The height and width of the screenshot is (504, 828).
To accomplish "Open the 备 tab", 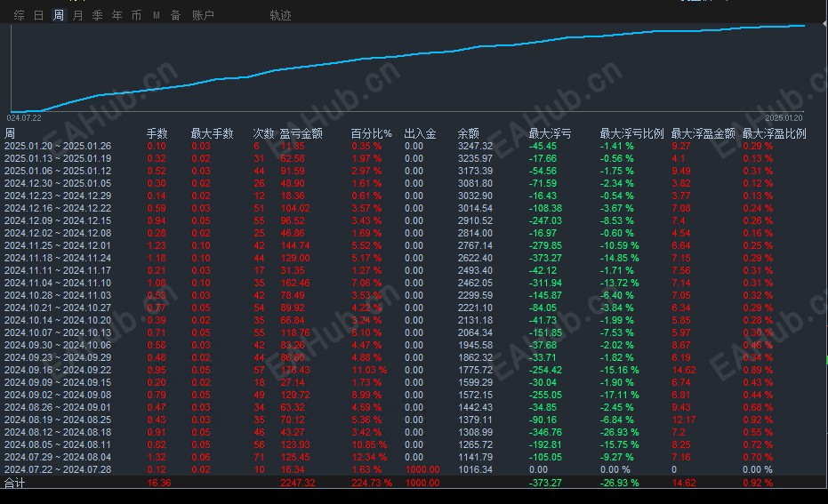I will pos(175,15).
